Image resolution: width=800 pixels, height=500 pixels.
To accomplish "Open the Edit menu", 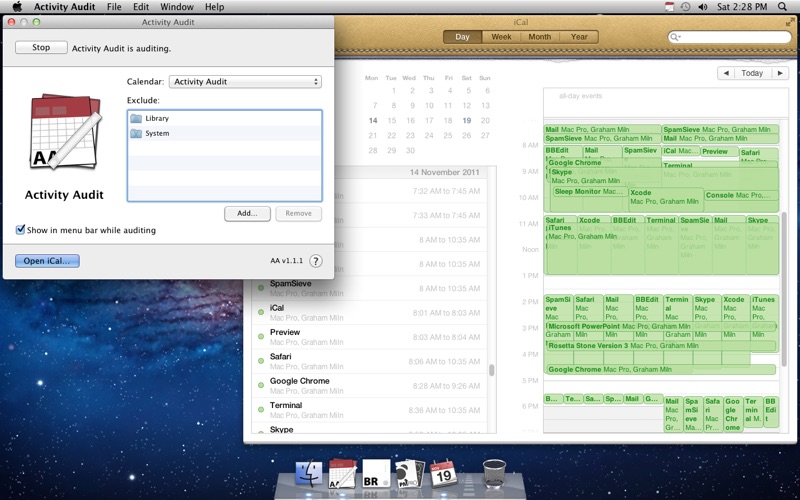I will (x=141, y=7).
